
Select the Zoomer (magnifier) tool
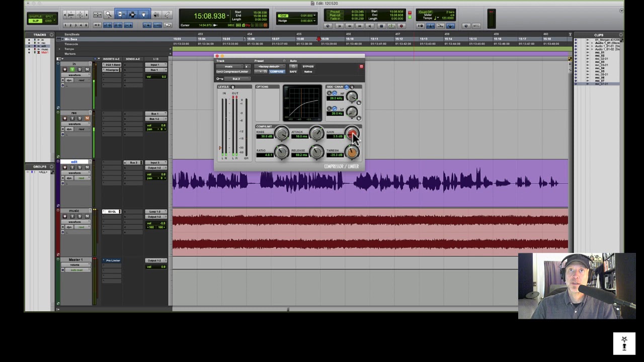(x=108, y=15)
